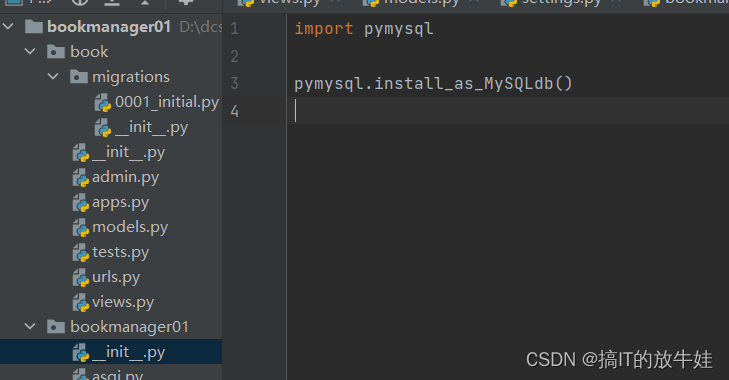This screenshot has width=729, height=380.
Task: Click the apps.py Python file icon
Action: coord(80,203)
